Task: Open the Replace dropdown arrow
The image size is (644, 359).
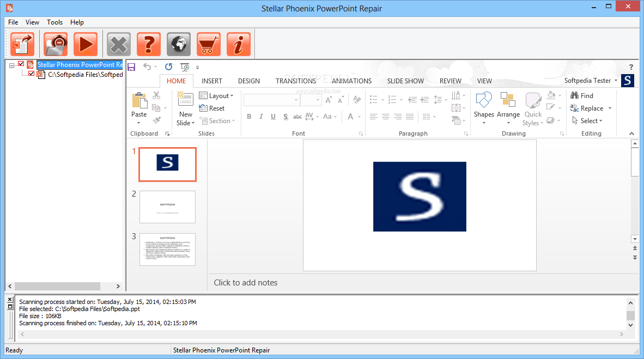Action: coord(610,108)
